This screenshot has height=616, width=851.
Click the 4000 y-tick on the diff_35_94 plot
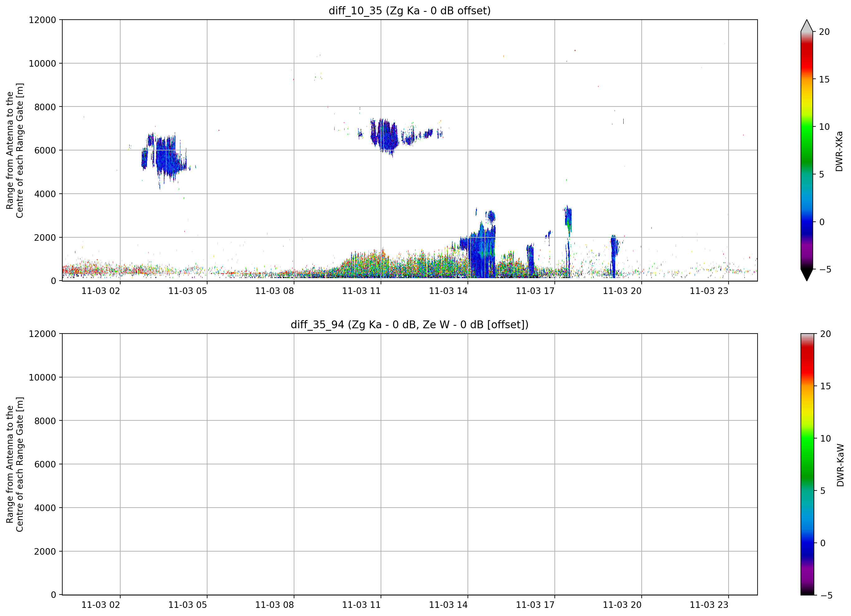tap(45, 508)
